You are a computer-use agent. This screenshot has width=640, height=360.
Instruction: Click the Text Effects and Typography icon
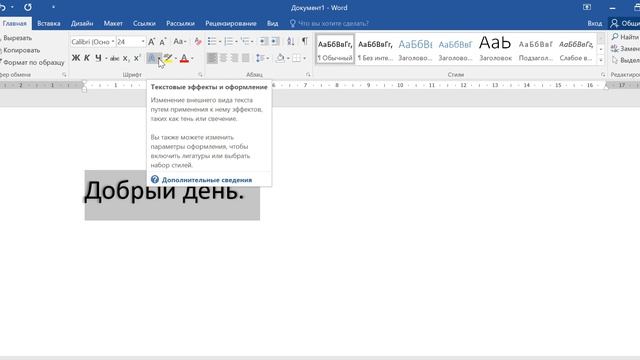[152, 58]
